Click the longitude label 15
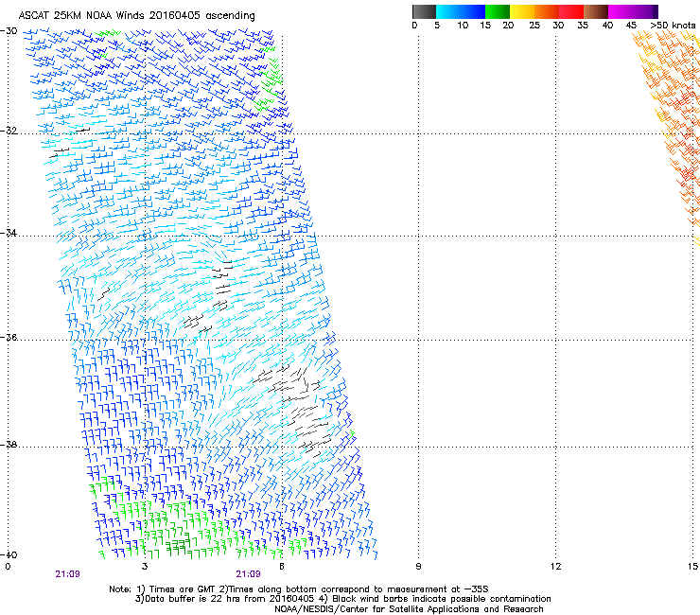 tap(692, 567)
